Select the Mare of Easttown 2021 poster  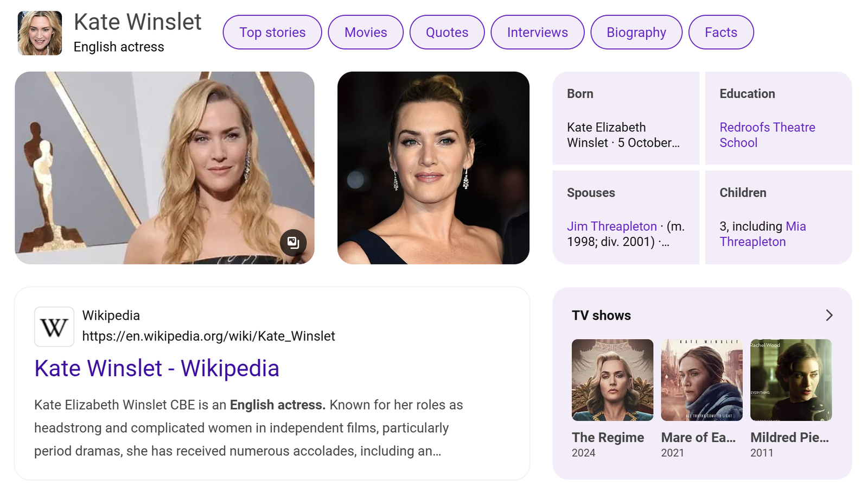click(x=701, y=380)
